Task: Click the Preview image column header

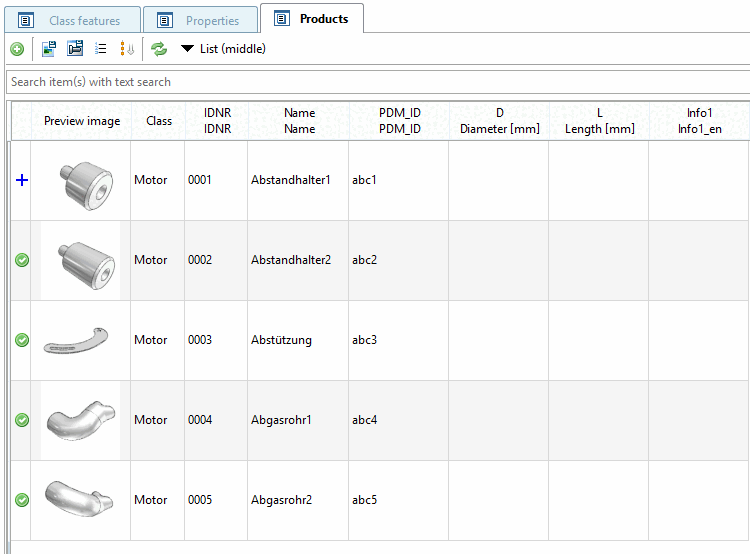Action: coord(82,121)
